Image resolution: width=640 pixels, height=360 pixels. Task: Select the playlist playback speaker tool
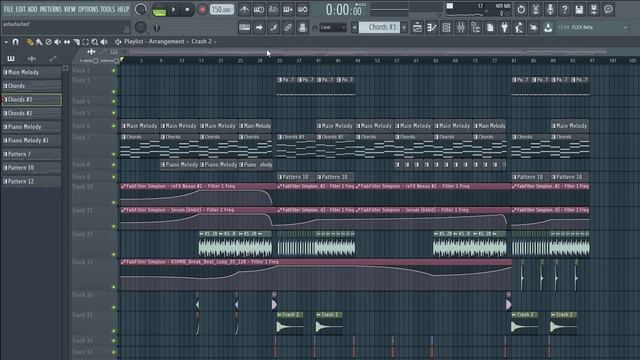[104, 42]
